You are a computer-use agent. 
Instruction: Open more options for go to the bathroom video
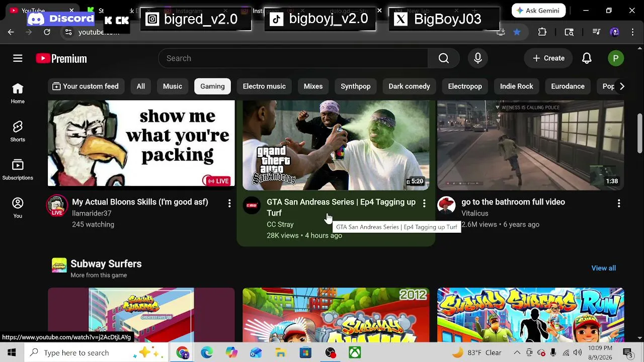tap(619, 203)
